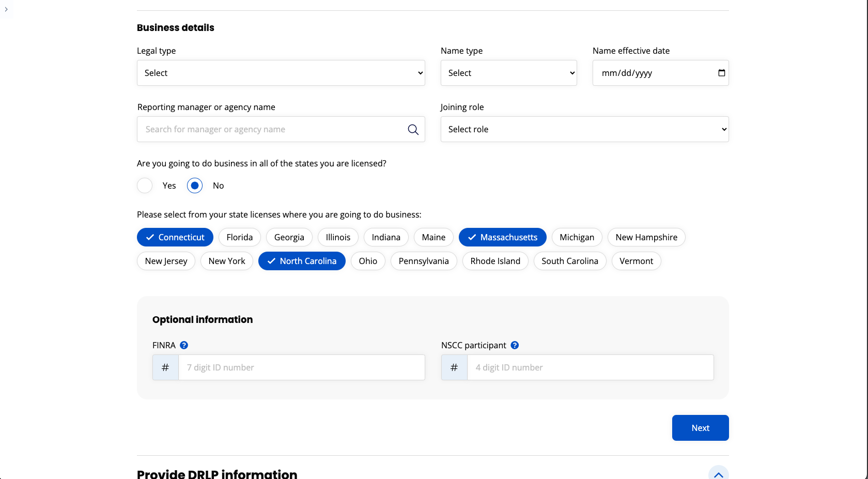Image resolution: width=868 pixels, height=479 pixels.
Task: Click the FINRA 7 digit ID field
Action: pyautogui.click(x=301, y=367)
